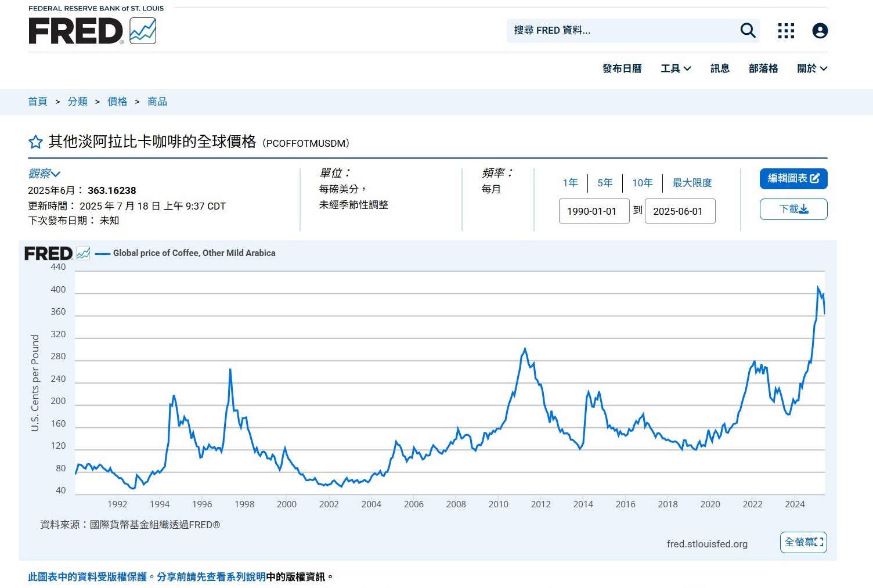Open the apps grid menu icon
Screen dimensions: 873x588
pyautogui.click(x=786, y=31)
